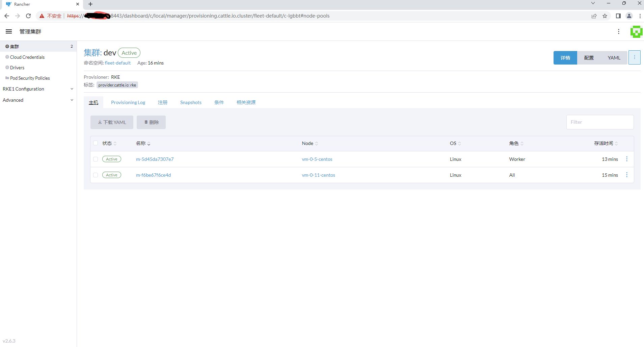Open the browser side panel
The height and width of the screenshot is (347, 644).
point(618,16)
